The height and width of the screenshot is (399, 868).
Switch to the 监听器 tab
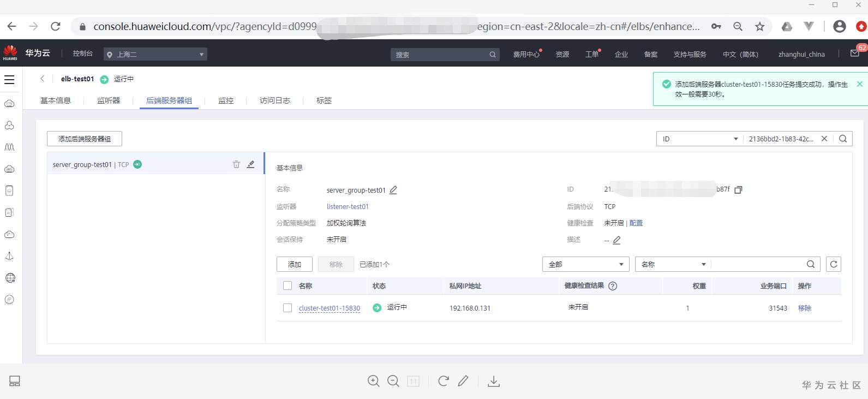click(x=109, y=100)
